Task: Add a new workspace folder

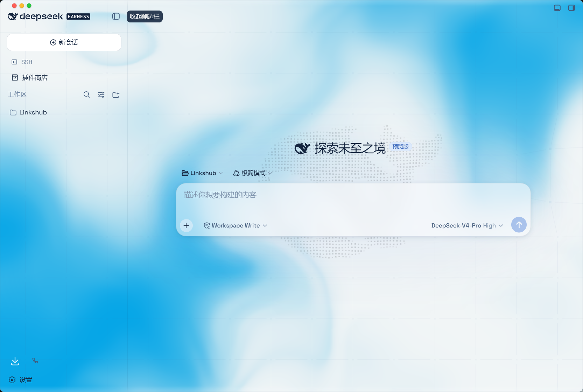Action: pos(116,94)
